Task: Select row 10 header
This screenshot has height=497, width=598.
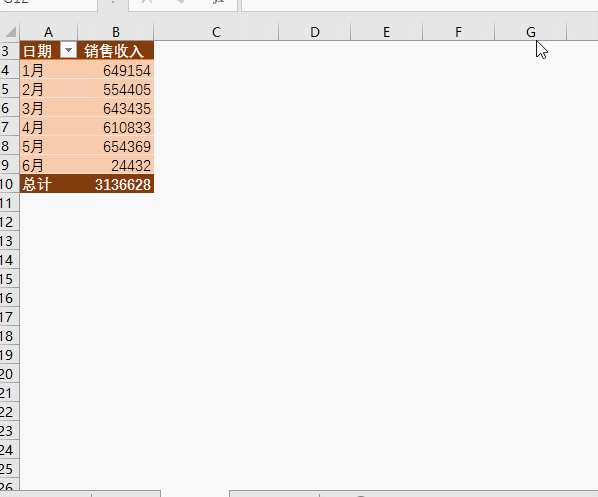Action: pos(10,184)
